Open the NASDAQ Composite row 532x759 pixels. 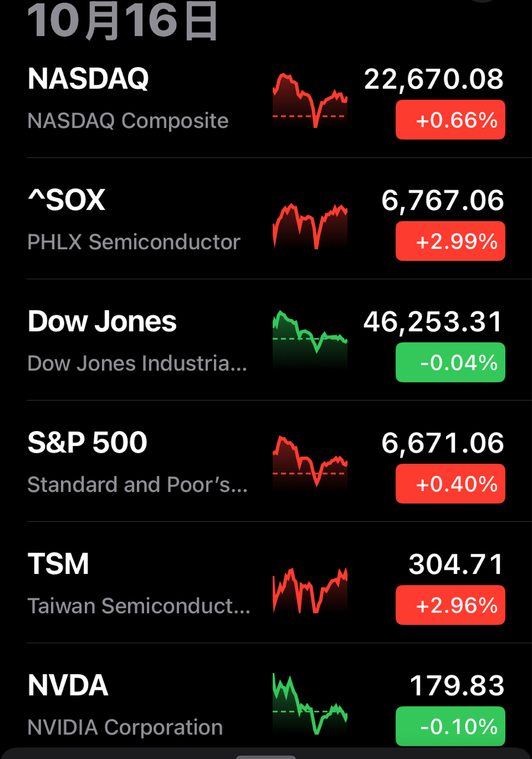(128, 121)
